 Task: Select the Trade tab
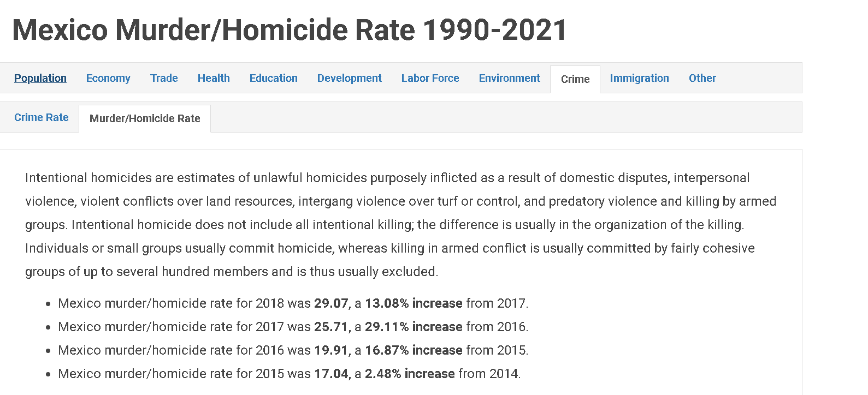(x=164, y=78)
